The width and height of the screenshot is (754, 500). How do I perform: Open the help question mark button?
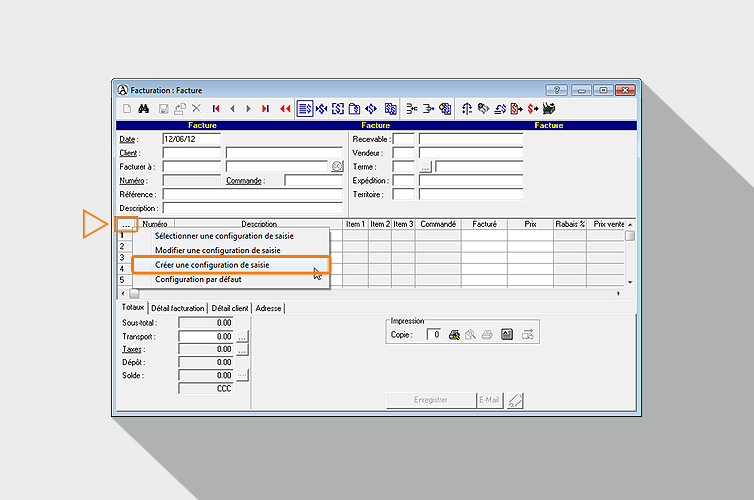point(556,90)
